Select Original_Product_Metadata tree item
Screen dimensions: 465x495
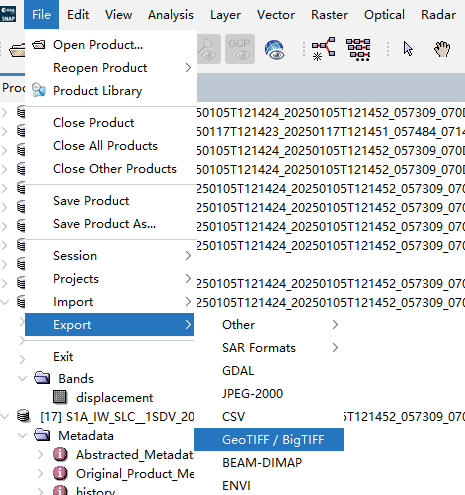click(135, 474)
